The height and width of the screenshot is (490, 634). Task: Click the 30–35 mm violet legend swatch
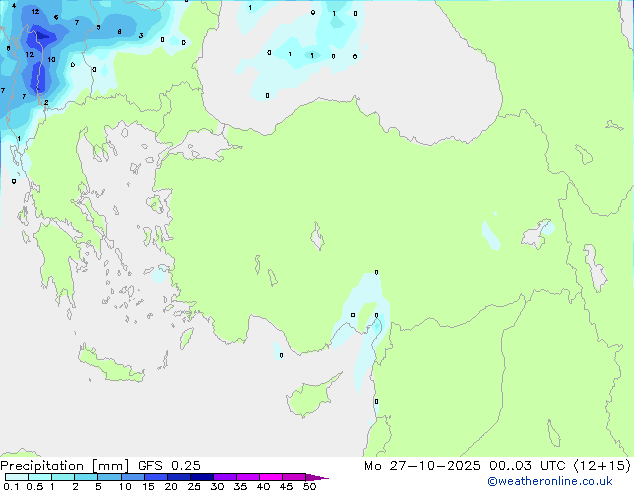click(225, 477)
